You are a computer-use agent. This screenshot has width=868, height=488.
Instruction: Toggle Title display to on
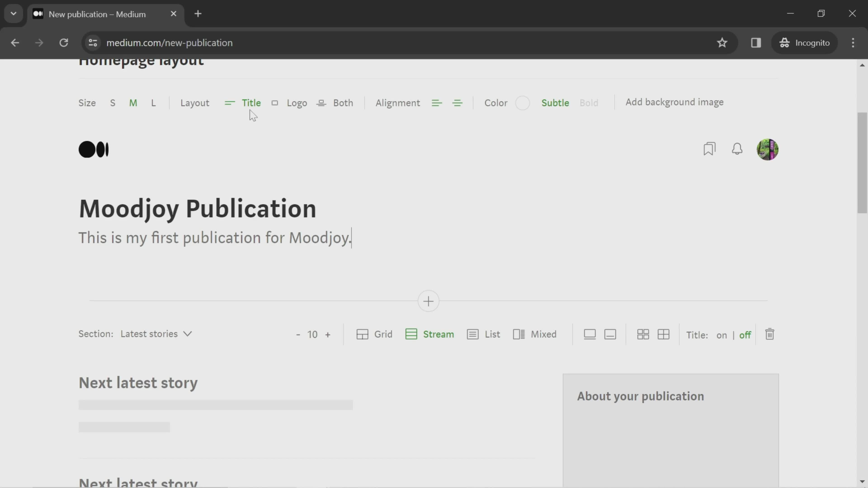(x=721, y=335)
